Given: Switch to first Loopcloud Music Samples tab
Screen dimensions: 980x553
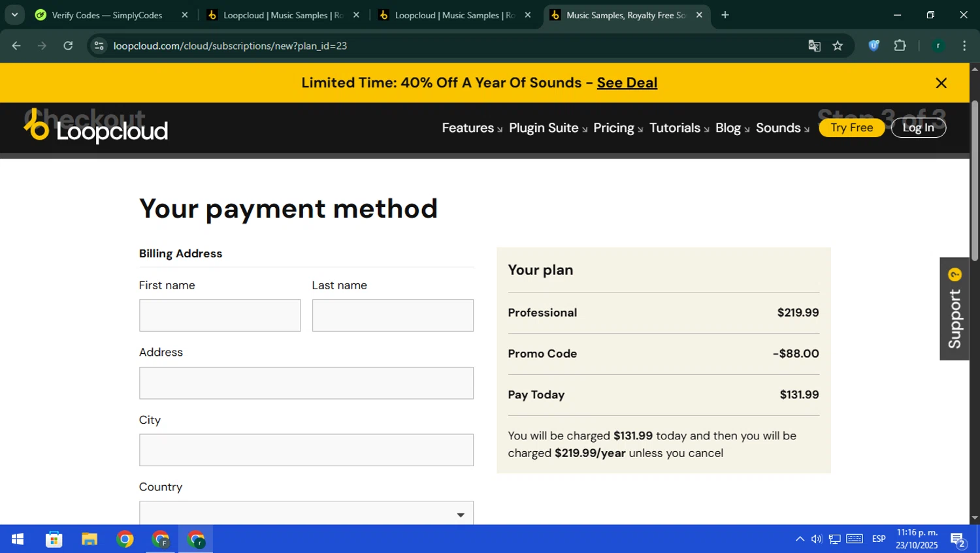Looking at the screenshot, I should 283,15.
